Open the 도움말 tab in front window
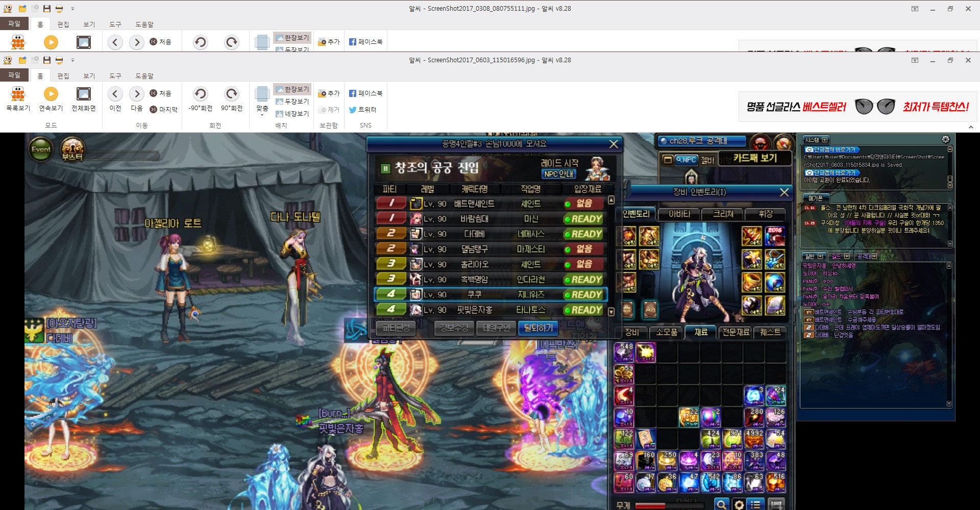Screen dimensions: 980x510 [x=144, y=75]
